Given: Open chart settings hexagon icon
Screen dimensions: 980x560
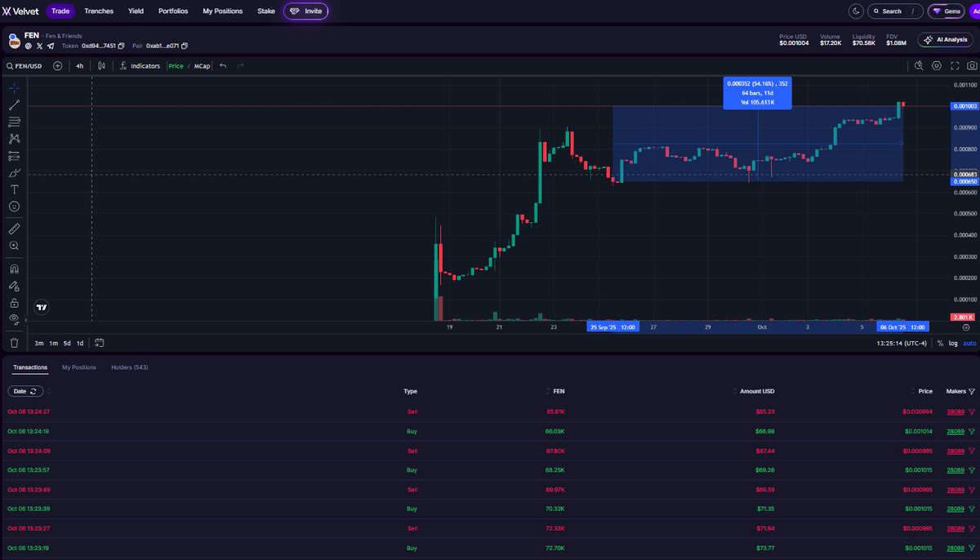Looking at the screenshot, I should pyautogui.click(x=937, y=66).
